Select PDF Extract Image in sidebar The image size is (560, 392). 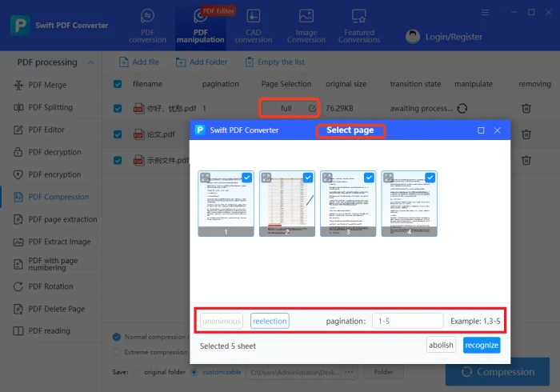point(50,242)
